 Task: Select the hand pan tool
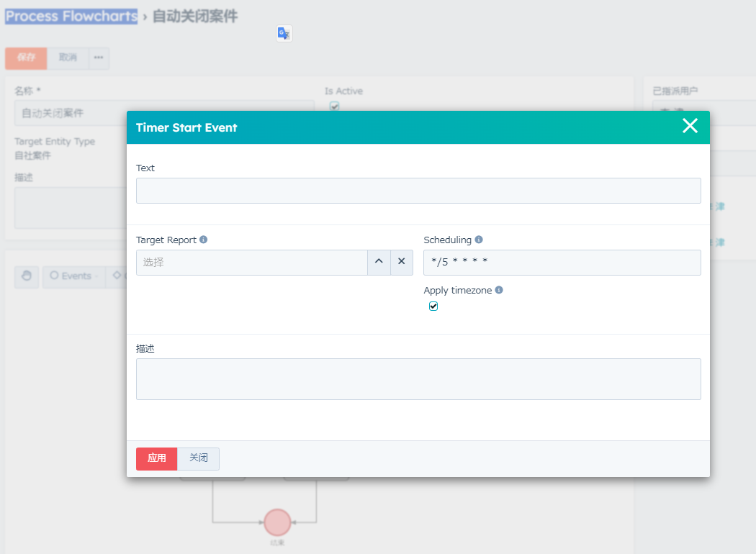(x=27, y=276)
